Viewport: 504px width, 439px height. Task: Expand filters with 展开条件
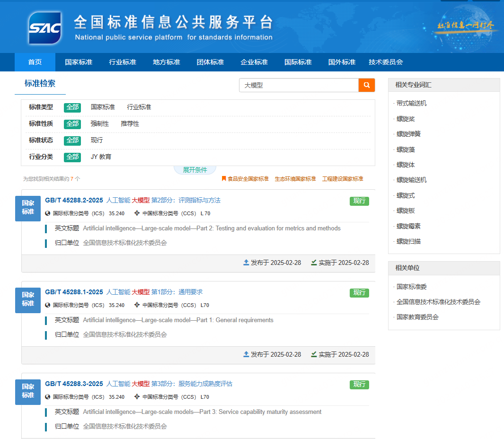[x=195, y=170]
